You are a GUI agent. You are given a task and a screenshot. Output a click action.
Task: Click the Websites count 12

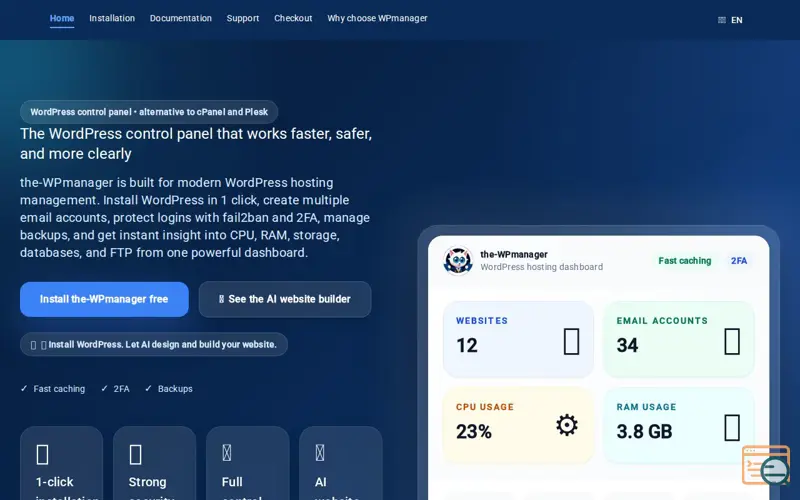click(467, 345)
